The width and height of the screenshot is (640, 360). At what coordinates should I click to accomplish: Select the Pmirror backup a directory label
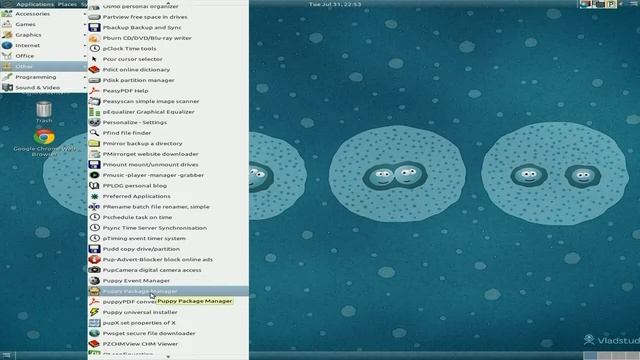pyautogui.click(x=142, y=144)
